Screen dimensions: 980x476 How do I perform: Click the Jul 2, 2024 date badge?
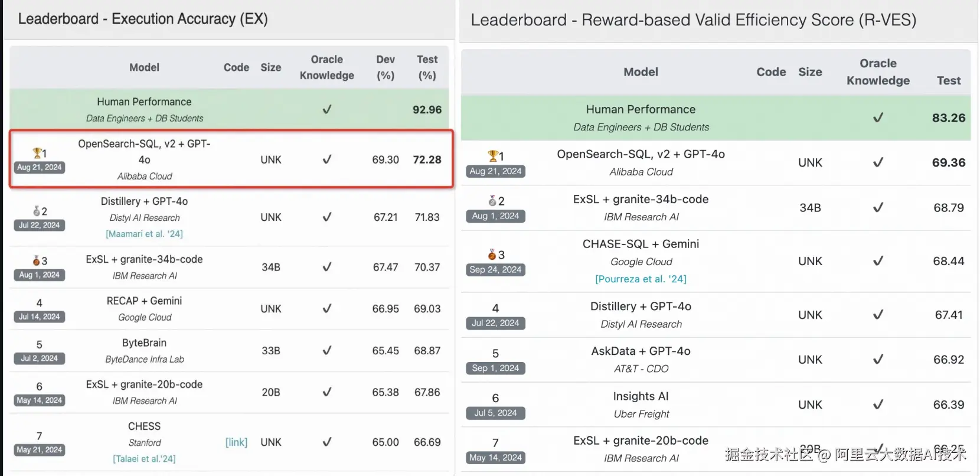pos(40,358)
